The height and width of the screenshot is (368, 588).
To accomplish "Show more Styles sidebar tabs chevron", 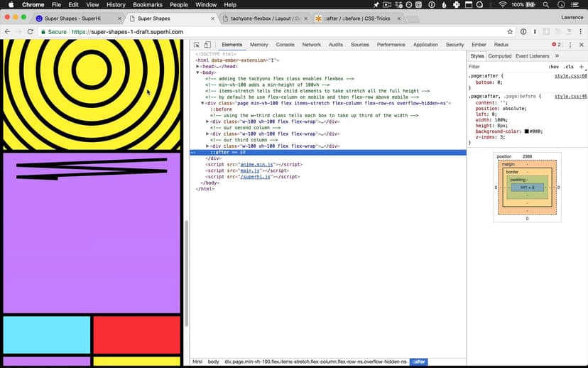I will click(557, 55).
